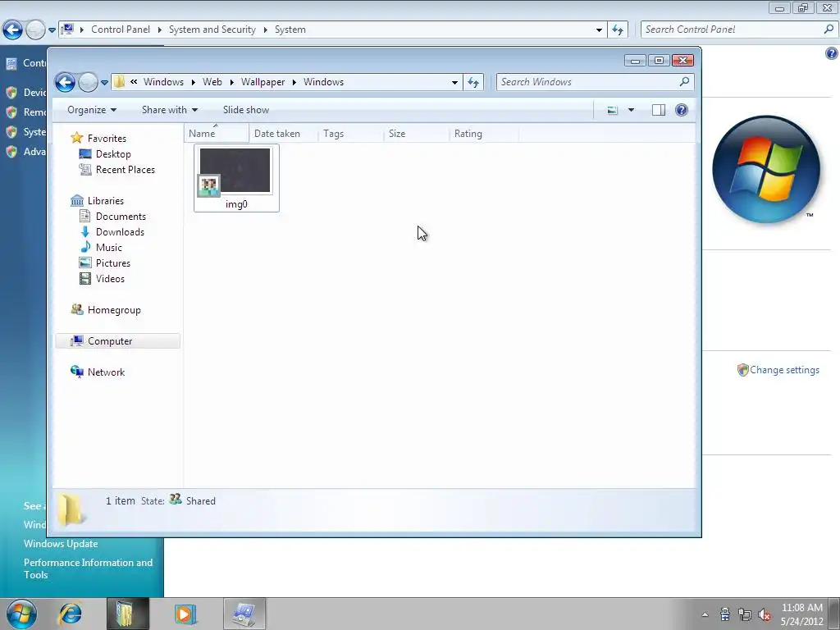
Task: Launch Internet Explorer from taskbar
Action: click(x=71, y=614)
